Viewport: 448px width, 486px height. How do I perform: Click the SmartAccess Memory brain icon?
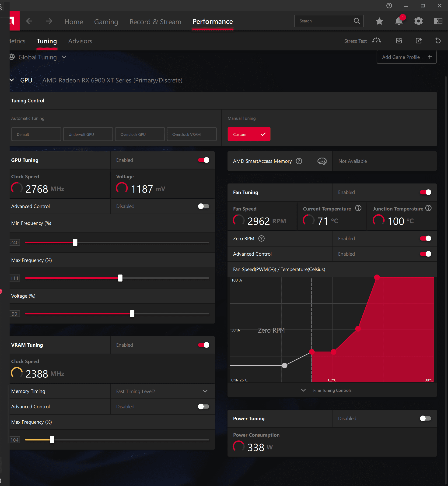coord(322,161)
